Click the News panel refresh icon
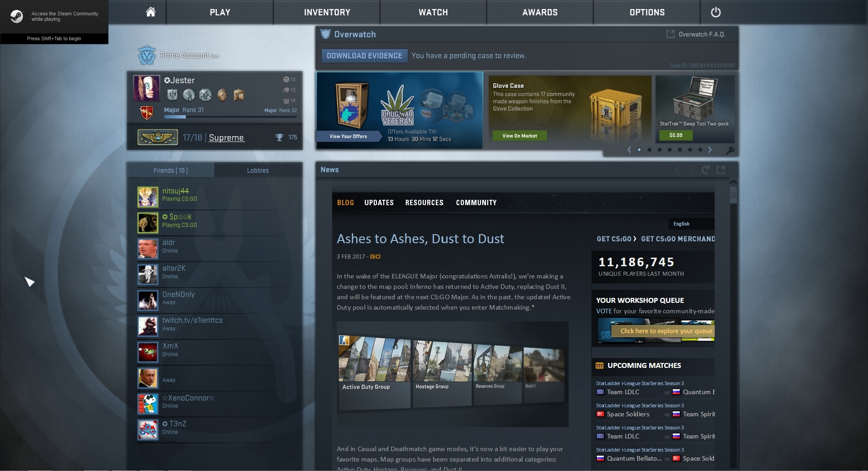The height and width of the screenshot is (471, 868). tap(705, 170)
